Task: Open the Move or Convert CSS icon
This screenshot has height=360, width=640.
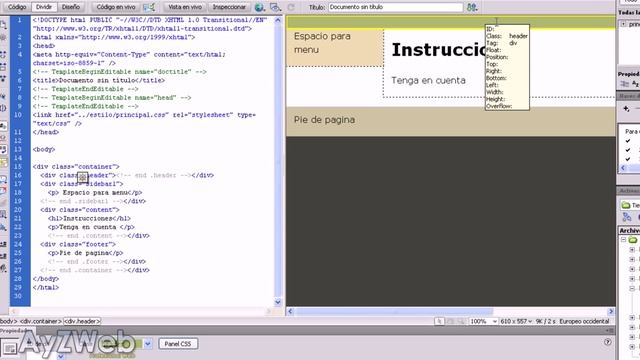Action: 3,227
